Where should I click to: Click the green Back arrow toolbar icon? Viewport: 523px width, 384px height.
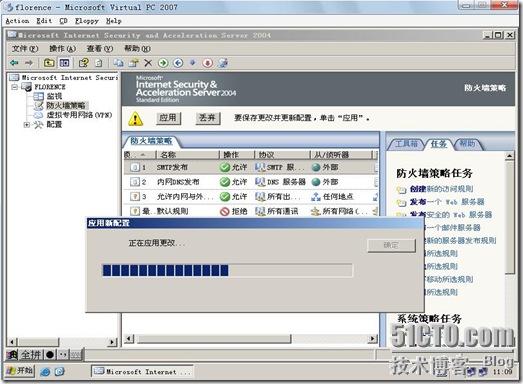14,63
